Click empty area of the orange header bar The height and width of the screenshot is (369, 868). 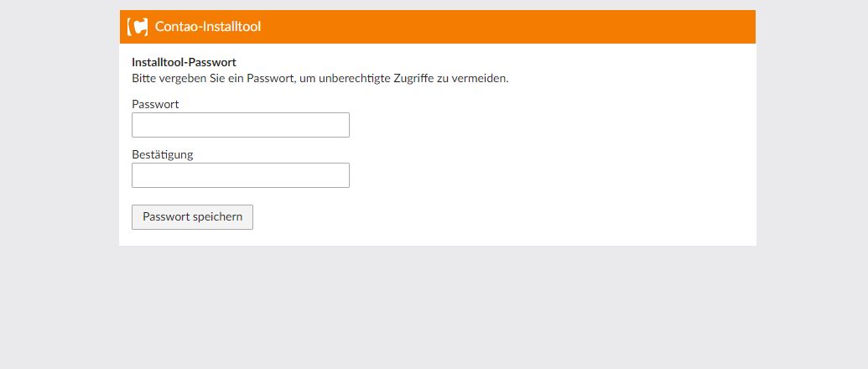498,27
